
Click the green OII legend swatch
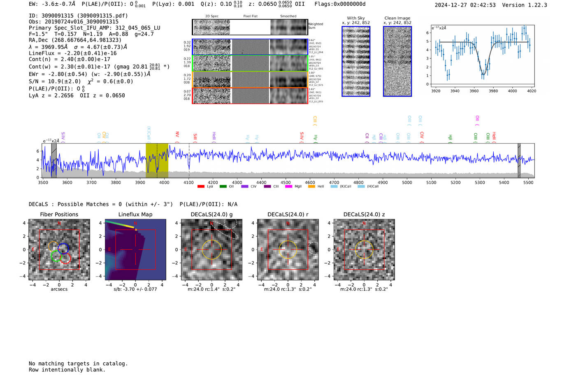tap(223, 186)
